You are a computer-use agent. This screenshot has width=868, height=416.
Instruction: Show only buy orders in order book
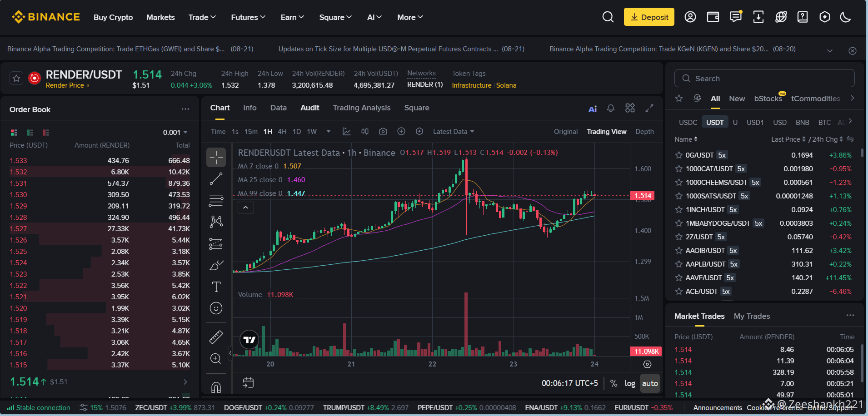coord(30,133)
